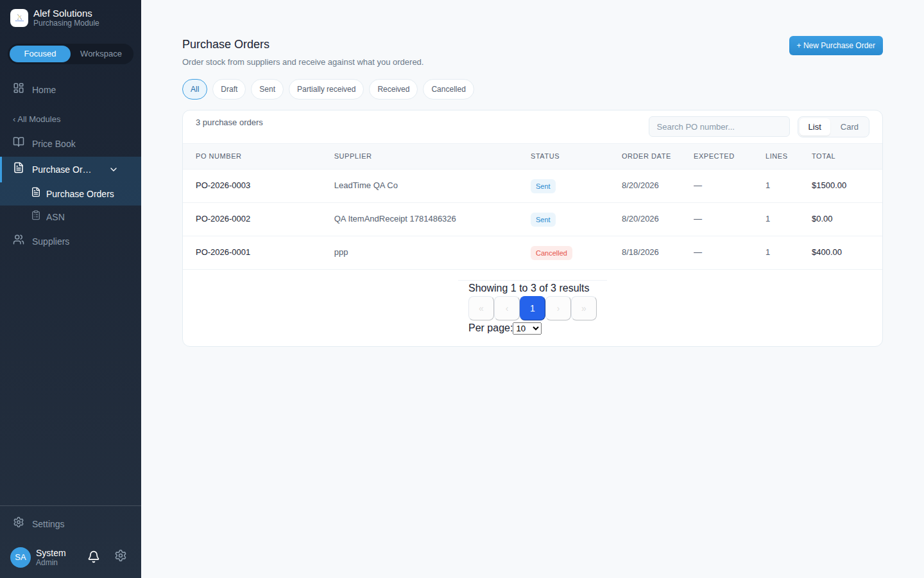
Task: Click supplier LeadTime QA Co
Action: pos(366,186)
